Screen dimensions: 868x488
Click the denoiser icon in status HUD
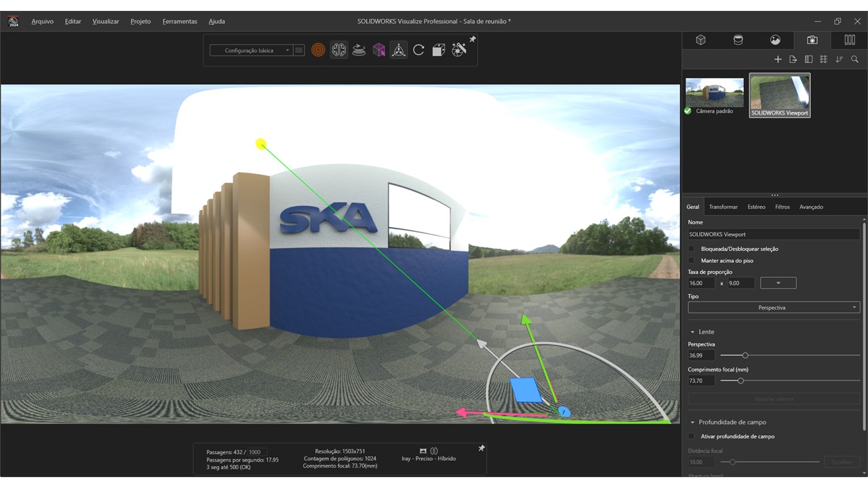[x=434, y=451]
